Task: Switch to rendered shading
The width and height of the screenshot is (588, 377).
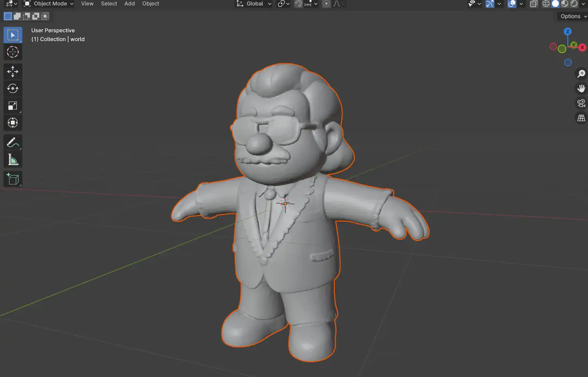Action: tap(574, 4)
